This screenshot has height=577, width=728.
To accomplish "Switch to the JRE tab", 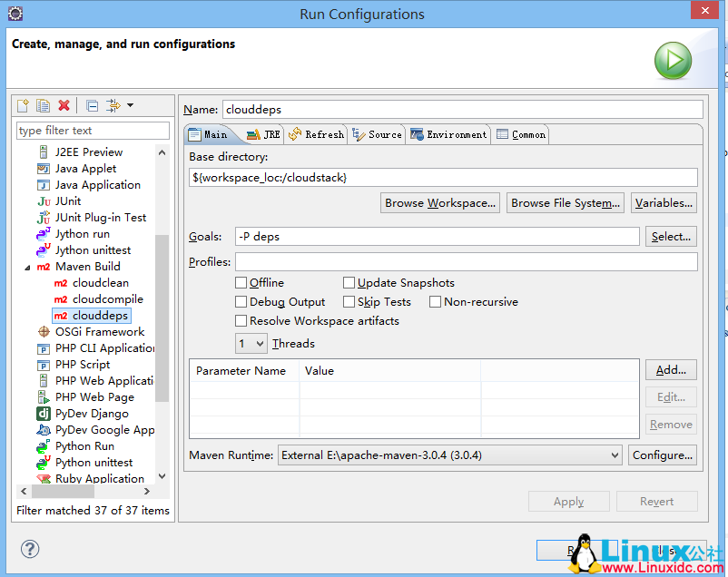I will tap(267, 133).
